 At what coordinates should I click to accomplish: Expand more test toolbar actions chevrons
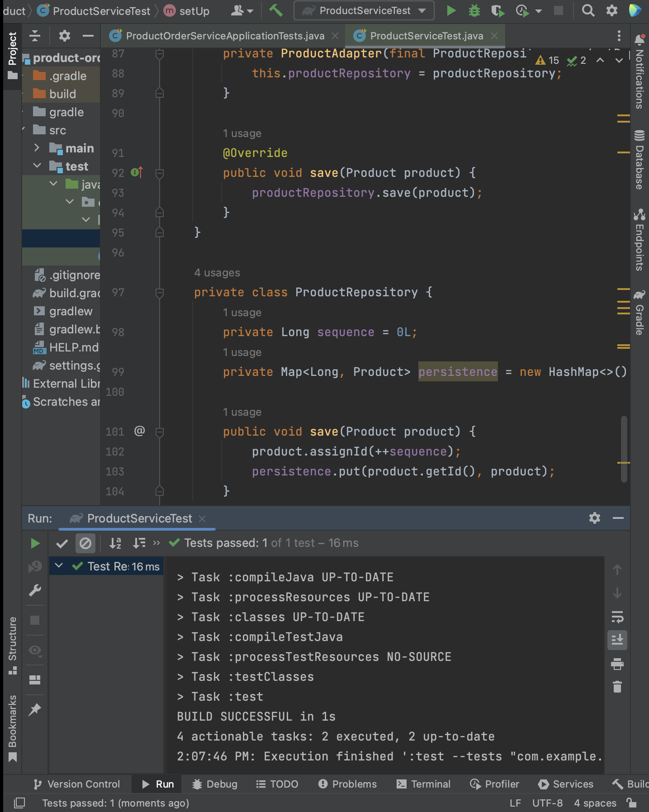point(156,543)
